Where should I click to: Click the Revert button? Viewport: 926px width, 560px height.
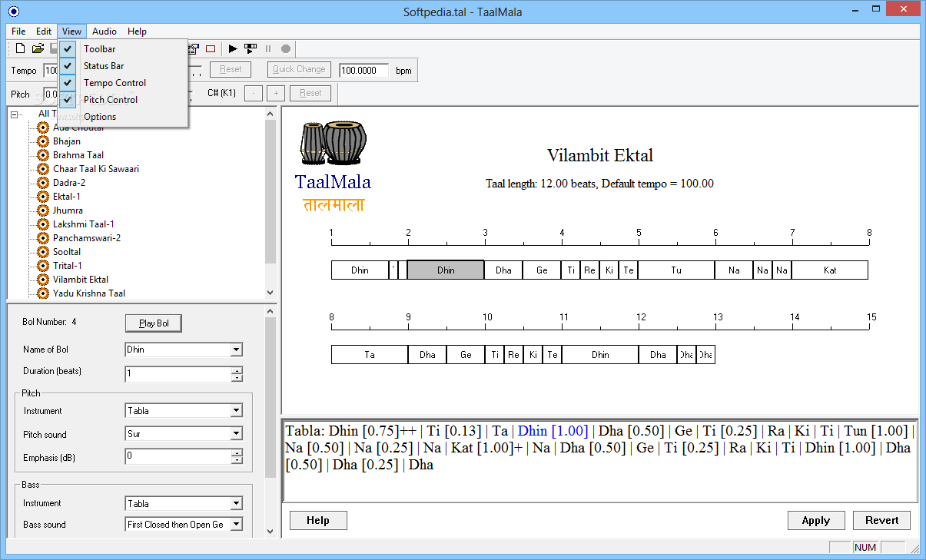pos(881,520)
